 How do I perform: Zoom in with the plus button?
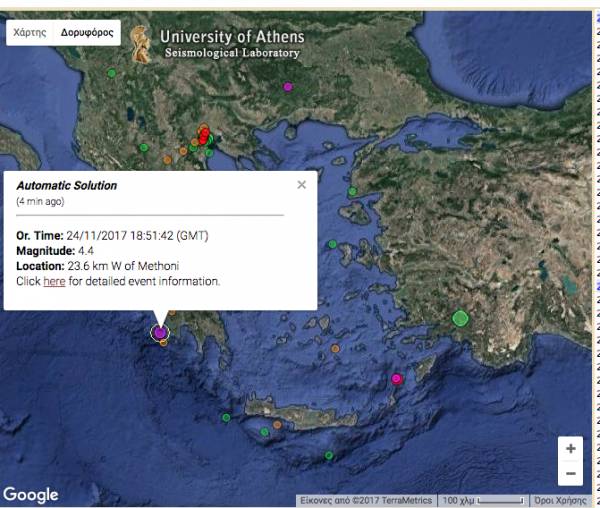pyautogui.click(x=571, y=448)
